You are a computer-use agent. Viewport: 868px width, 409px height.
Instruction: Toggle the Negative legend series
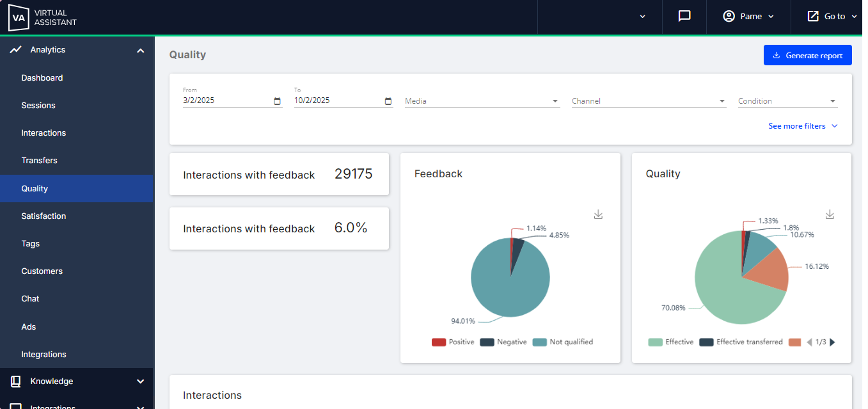coord(503,342)
